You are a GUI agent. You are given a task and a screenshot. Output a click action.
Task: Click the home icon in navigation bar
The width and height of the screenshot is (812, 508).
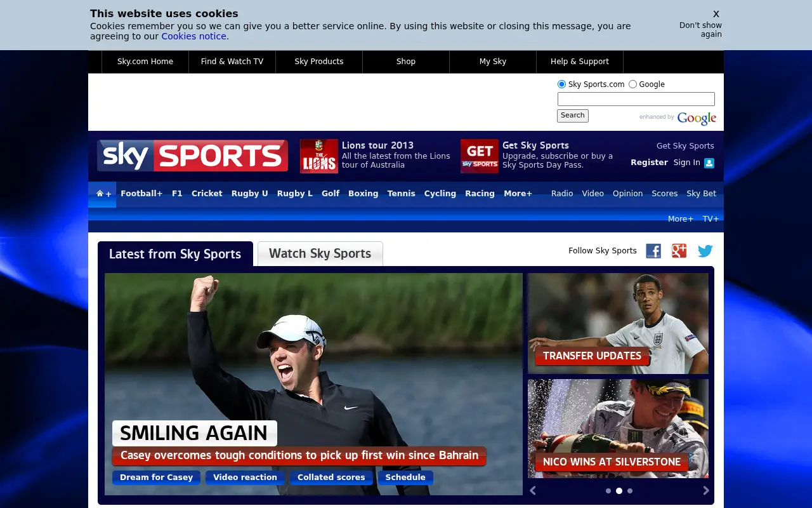pyautogui.click(x=100, y=194)
